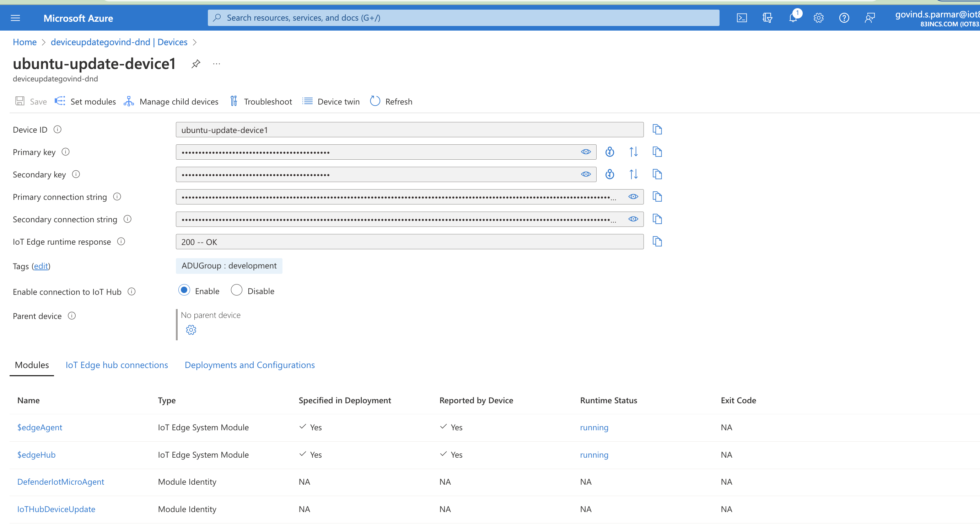Show info for Secondary key
Screen dimensions: 980x527
pyautogui.click(x=76, y=174)
